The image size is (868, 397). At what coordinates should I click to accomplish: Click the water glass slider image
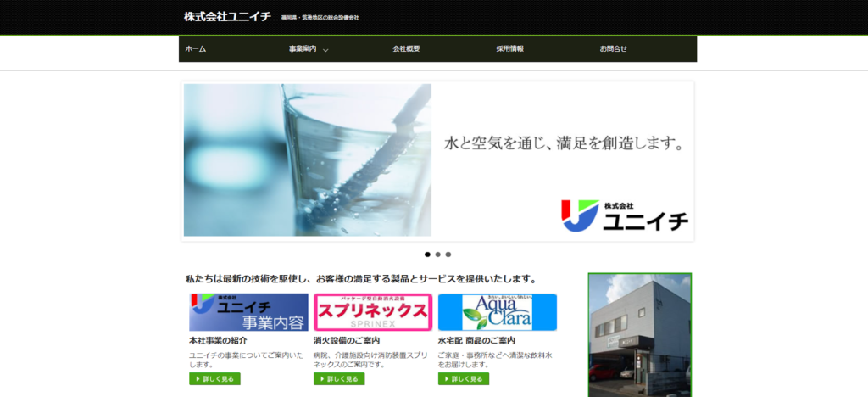pyautogui.click(x=307, y=159)
